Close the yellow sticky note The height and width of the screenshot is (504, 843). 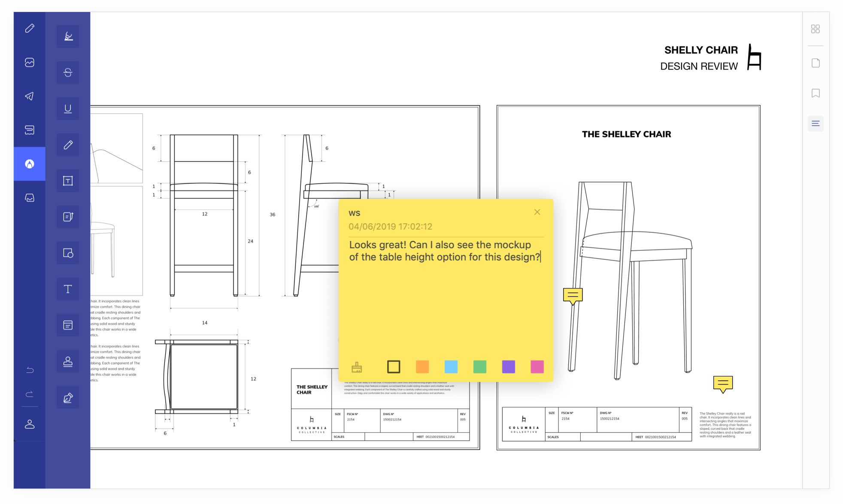[537, 212]
